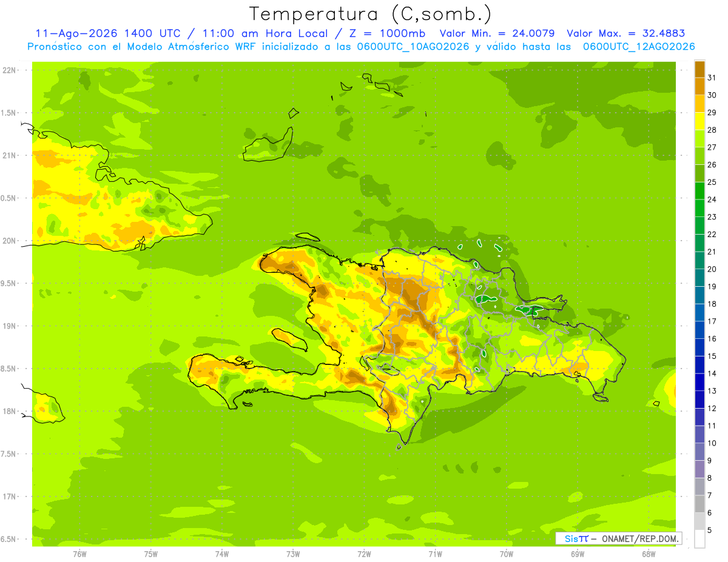
Task: Click the "76W" longitude axis label
Action: 79,554
